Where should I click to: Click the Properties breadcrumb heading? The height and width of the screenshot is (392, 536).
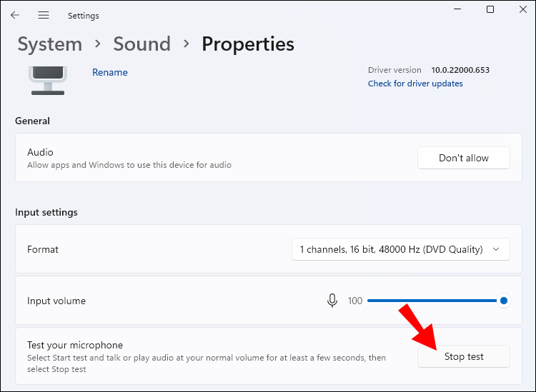pyautogui.click(x=247, y=44)
